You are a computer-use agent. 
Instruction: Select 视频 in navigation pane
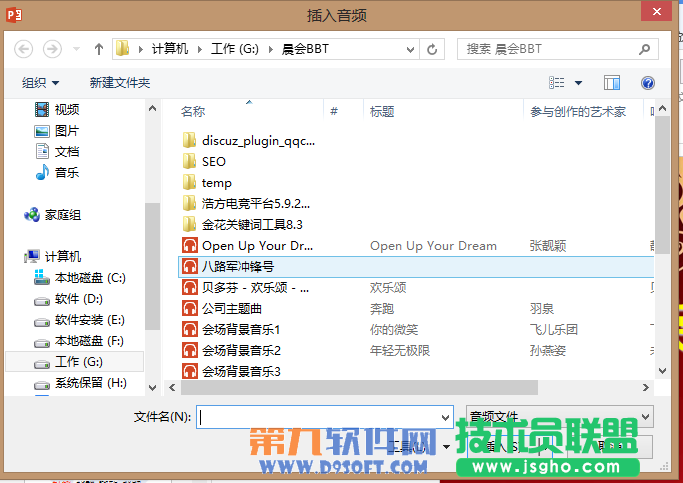tap(57, 109)
